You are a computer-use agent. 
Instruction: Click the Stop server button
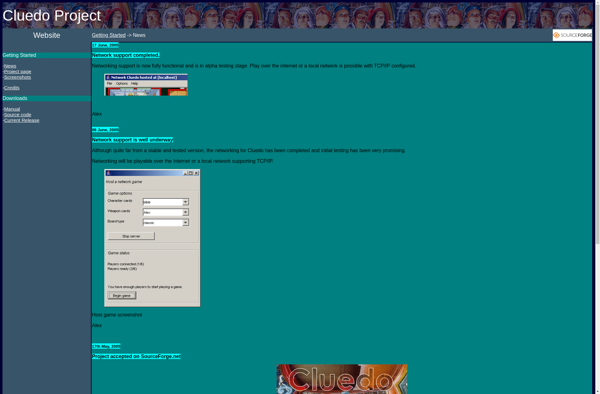(131, 236)
